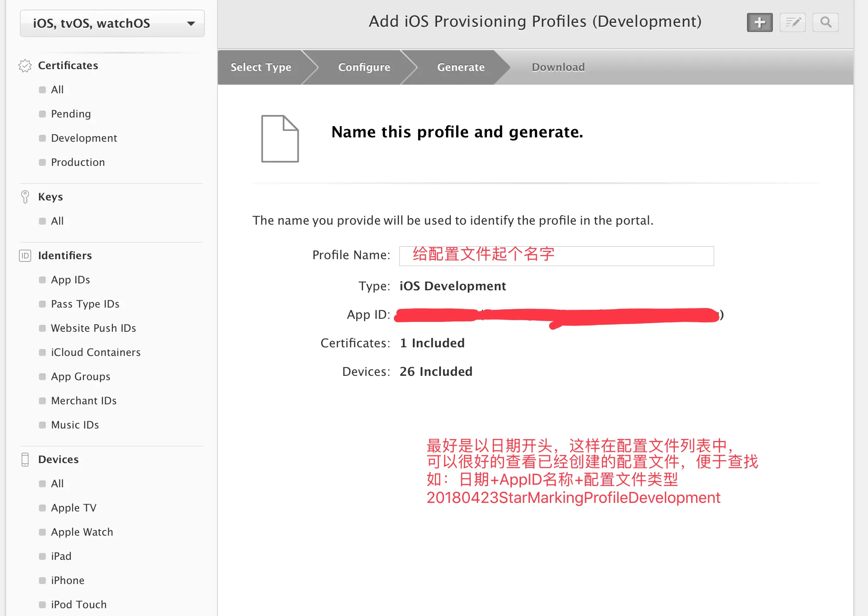Click into the Profile Name text field

tap(556, 256)
